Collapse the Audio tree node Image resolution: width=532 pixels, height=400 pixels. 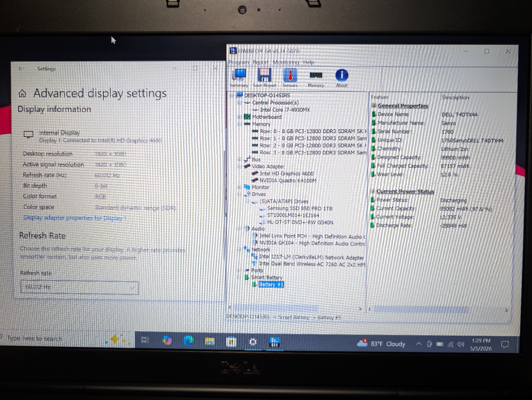coord(240,229)
